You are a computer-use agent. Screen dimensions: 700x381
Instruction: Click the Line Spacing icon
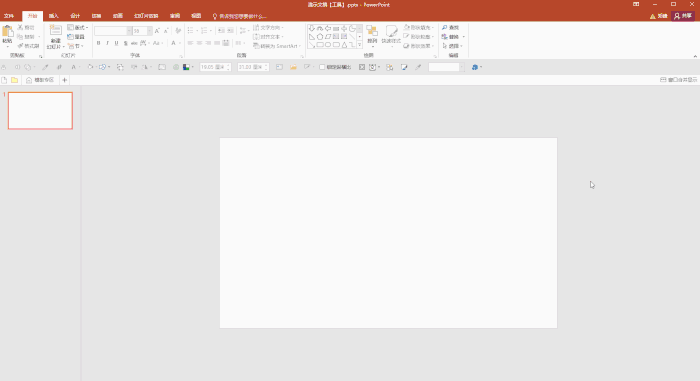click(x=243, y=30)
